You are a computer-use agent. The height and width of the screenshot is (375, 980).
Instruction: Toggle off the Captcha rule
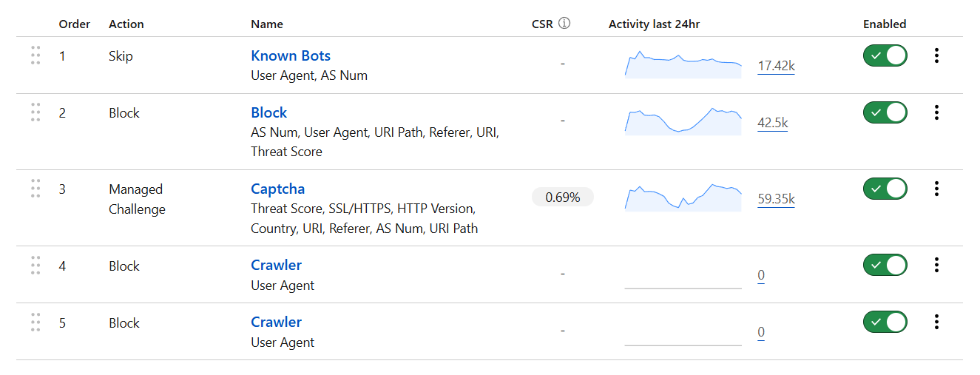click(885, 189)
